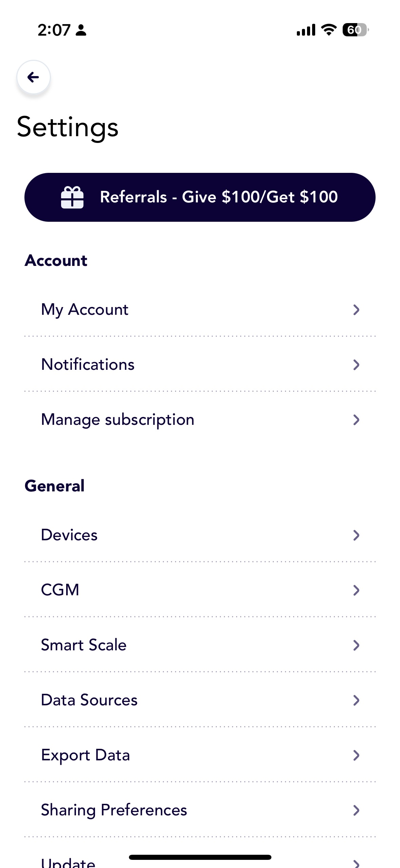The width and height of the screenshot is (400, 868).
Task: Select Manage subscription
Action: pyautogui.click(x=200, y=419)
